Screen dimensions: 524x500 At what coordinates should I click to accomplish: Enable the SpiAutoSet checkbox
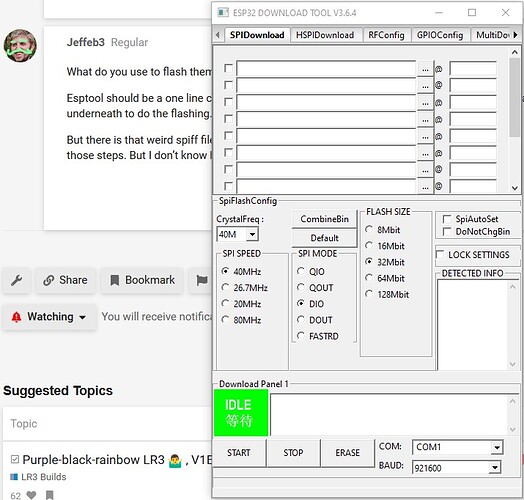click(x=446, y=219)
